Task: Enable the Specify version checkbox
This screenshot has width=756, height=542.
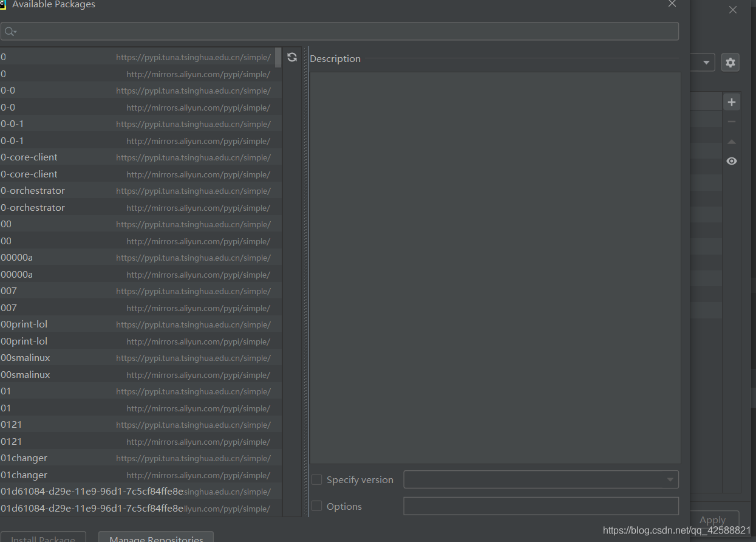Action: pos(317,479)
